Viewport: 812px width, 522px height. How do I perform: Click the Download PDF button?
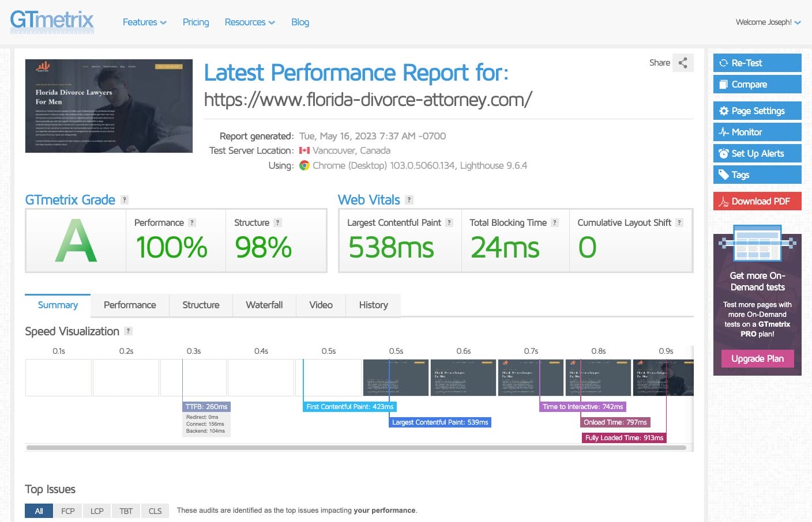click(757, 201)
